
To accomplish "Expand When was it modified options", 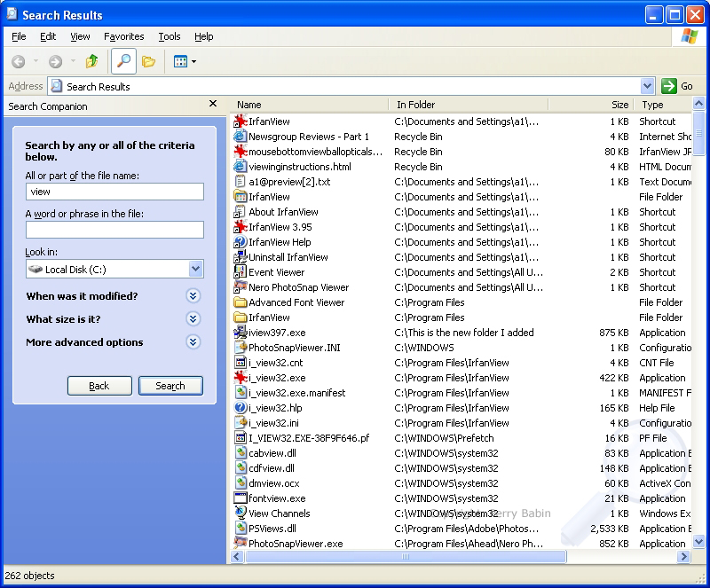I will (x=193, y=296).
